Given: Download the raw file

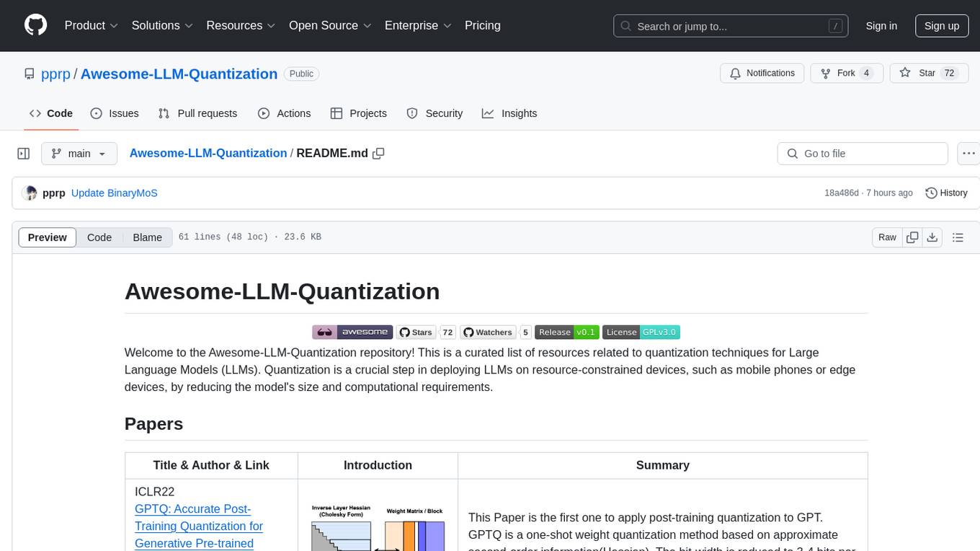Looking at the screenshot, I should pos(932,237).
